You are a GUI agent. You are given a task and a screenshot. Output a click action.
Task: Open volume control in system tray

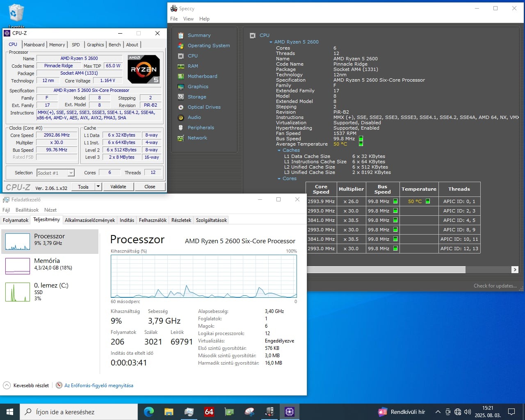point(468,412)
